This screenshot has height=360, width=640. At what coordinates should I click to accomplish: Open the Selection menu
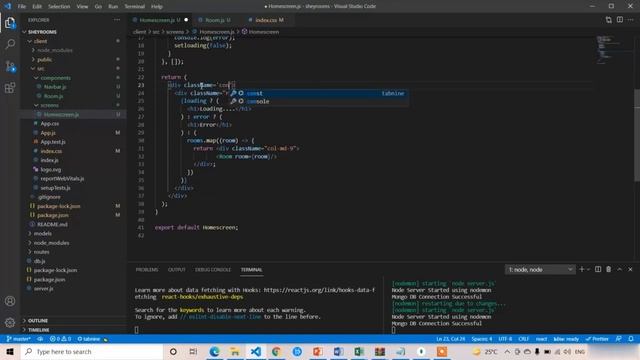[x=59, y=7]
